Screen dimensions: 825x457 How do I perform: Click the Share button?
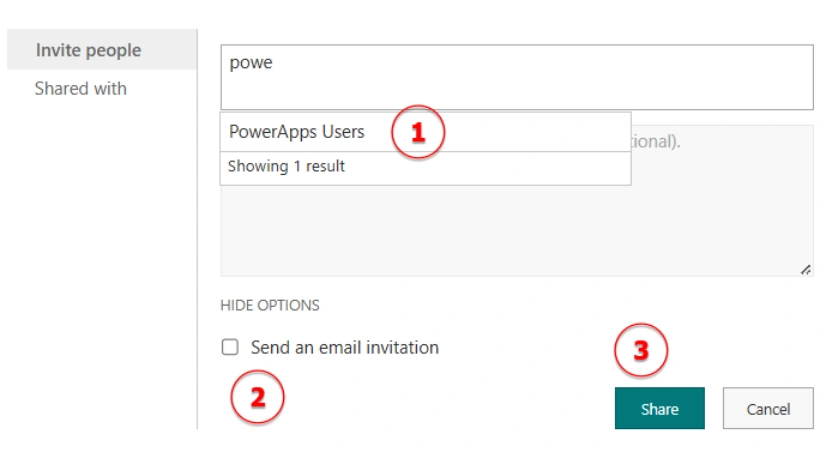coord(659,409)
